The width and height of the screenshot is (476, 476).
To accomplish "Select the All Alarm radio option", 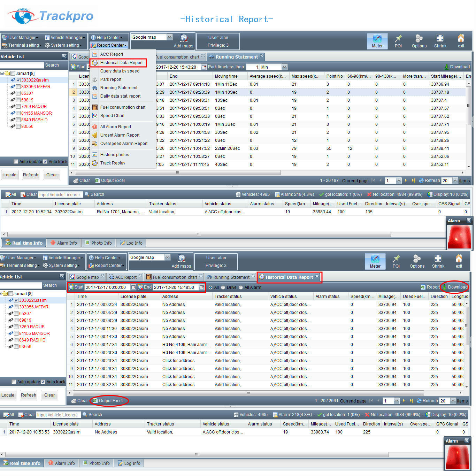I will click(x=241, y=287).
